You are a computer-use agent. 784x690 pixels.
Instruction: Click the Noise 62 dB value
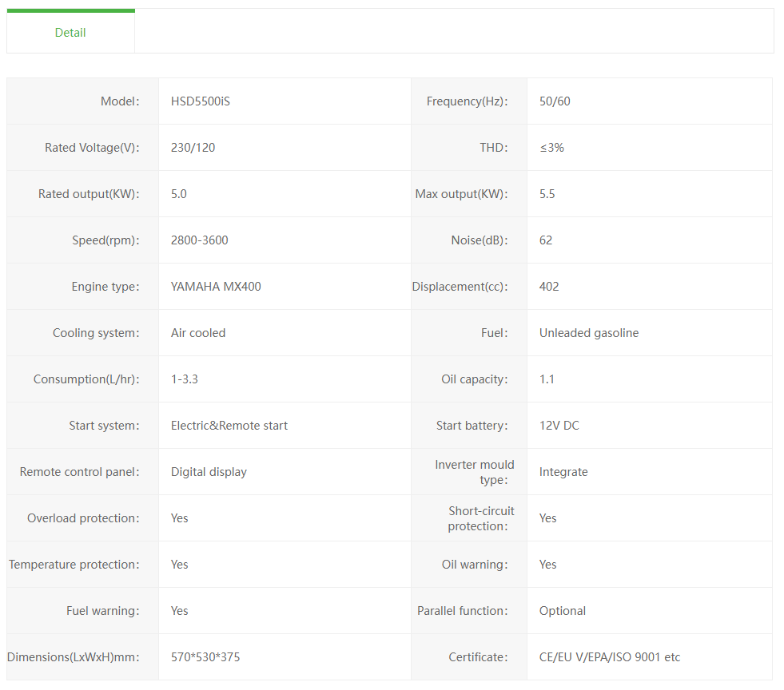tap(546, 240)
